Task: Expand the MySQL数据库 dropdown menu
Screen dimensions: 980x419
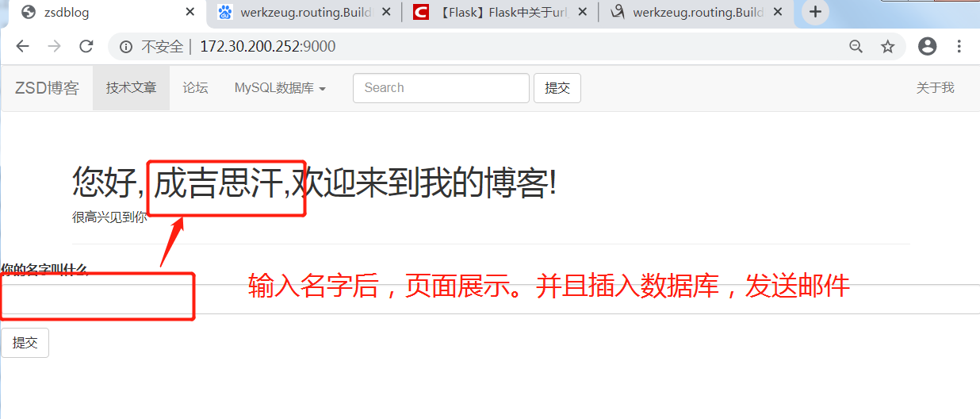Action: click(x=280, y=88)
